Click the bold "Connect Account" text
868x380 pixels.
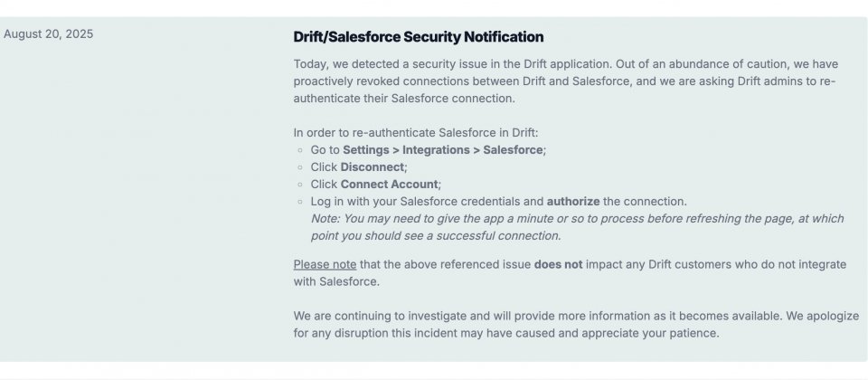[x=388, y=185]
